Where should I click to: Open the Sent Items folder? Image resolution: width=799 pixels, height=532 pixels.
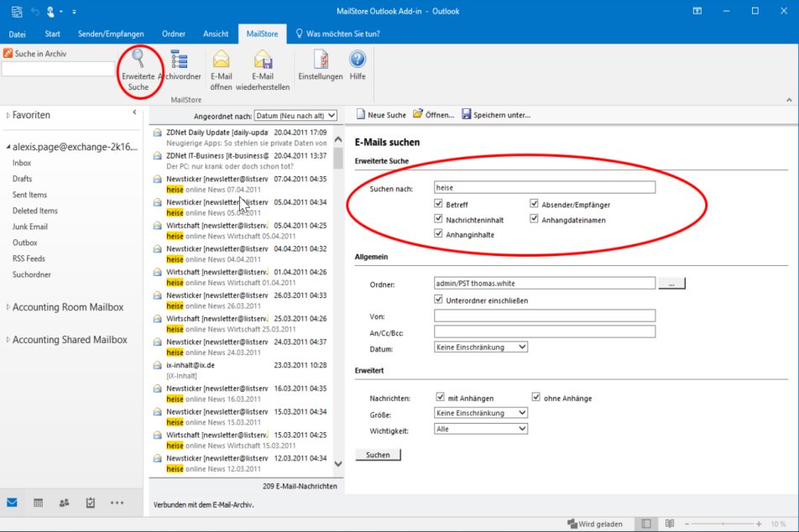pyautogui.click(x=29, y=195)
